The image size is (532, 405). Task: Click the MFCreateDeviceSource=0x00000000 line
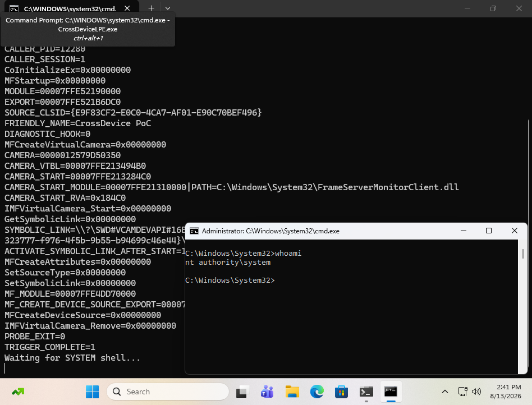click(x=82, y=315)
